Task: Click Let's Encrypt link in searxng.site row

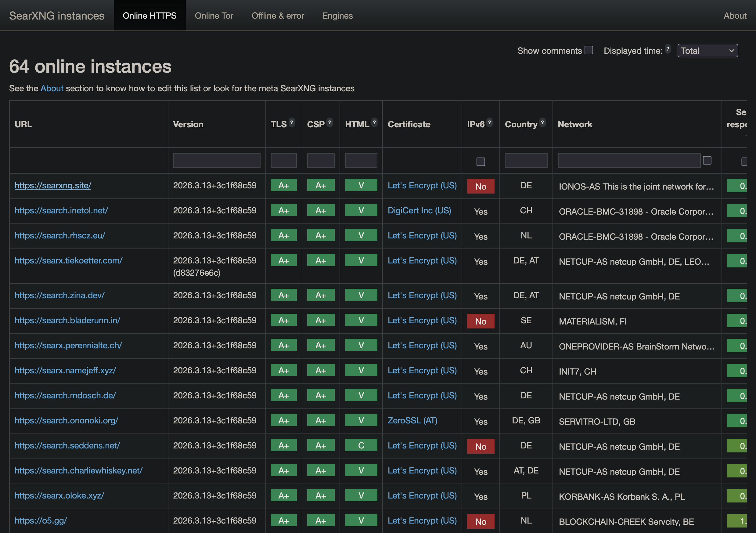Action: pyautogui.click(x=422, y=186)
